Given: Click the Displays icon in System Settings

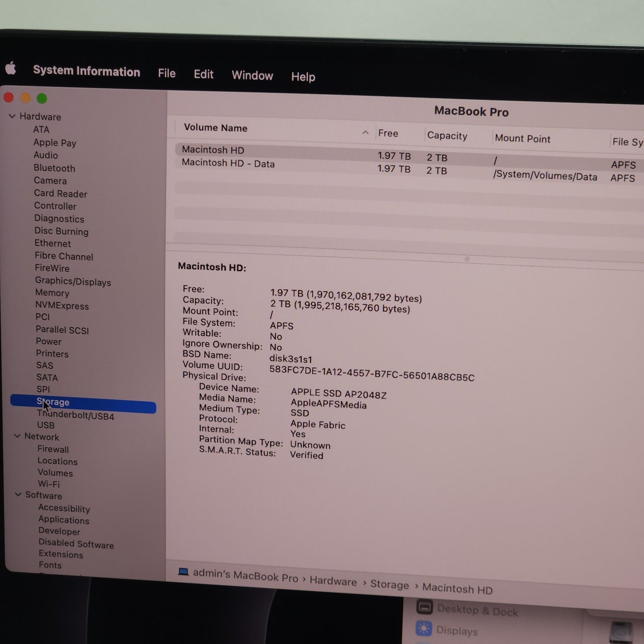Looking at the screenshot, I should (423, 628).
